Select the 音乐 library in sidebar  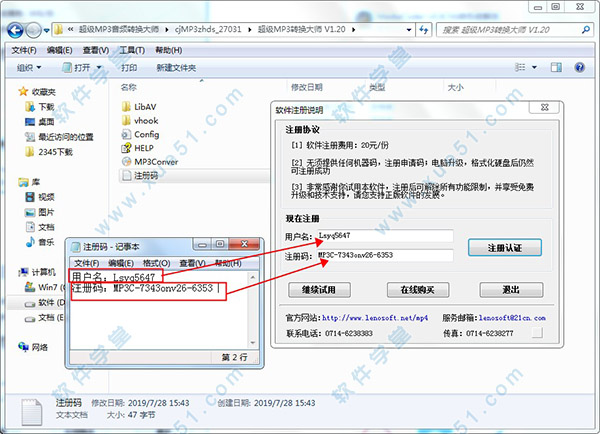[46, 241]
